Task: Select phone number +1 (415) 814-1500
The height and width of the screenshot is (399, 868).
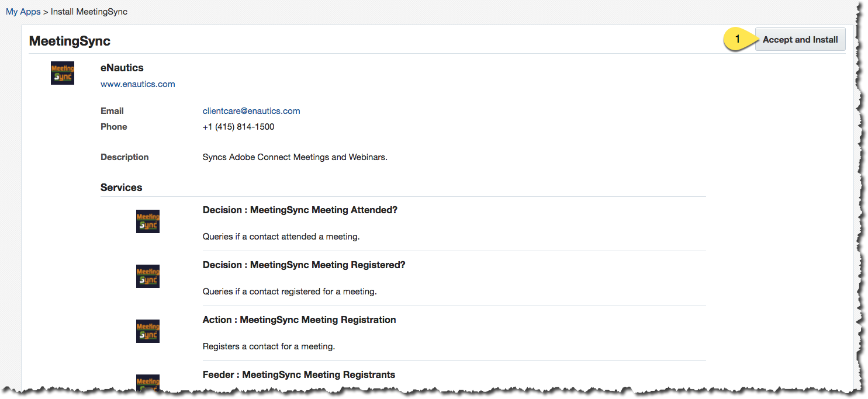Action: (238, 127)
